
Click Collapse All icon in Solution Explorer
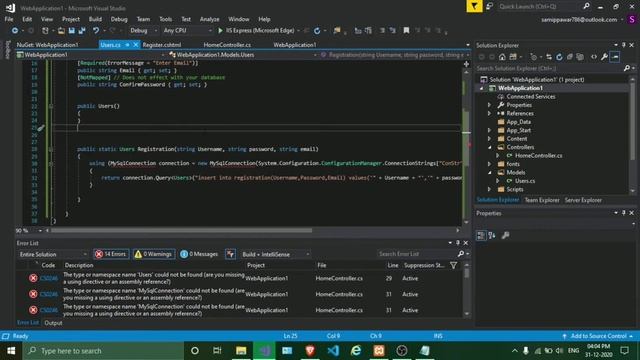click(x=570, y=57)
